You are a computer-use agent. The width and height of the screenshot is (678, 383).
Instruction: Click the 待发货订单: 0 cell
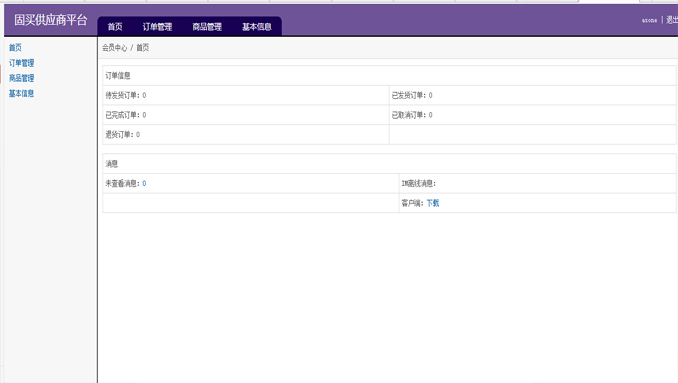coord(246,95)
